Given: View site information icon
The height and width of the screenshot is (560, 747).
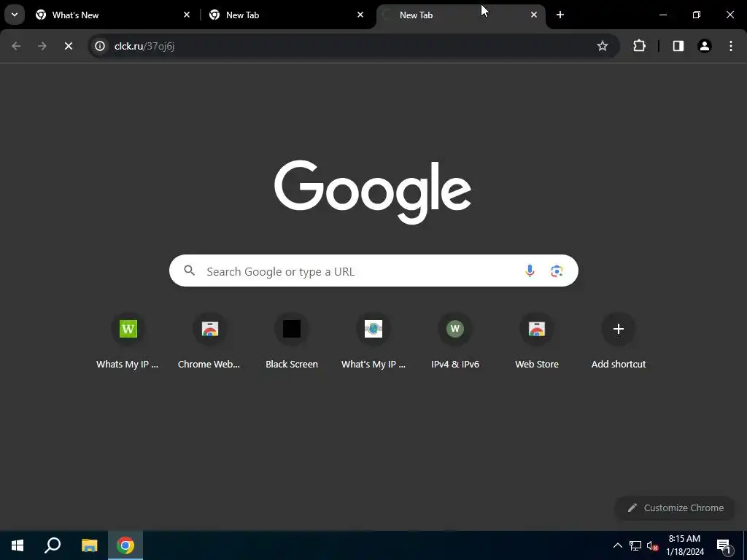Looking at the screenshot, I should coord(100,46).
